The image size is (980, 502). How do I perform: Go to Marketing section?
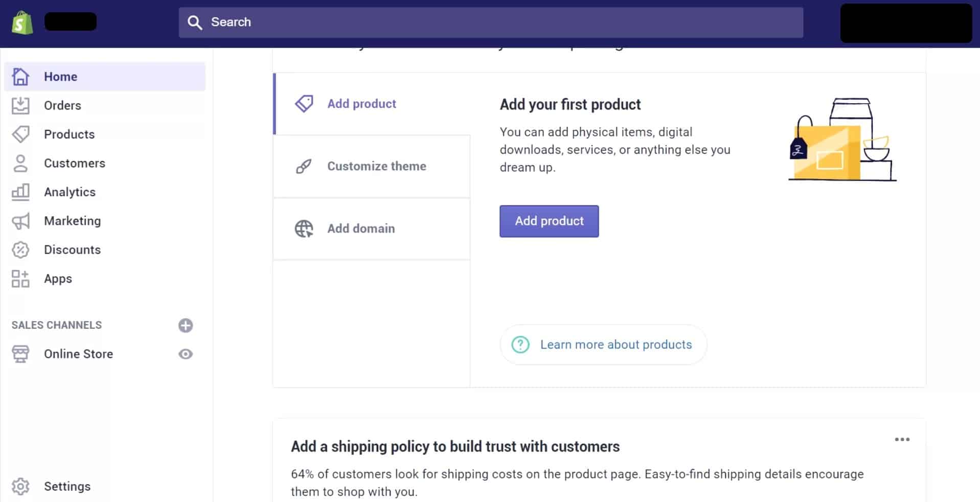[105, 221]
